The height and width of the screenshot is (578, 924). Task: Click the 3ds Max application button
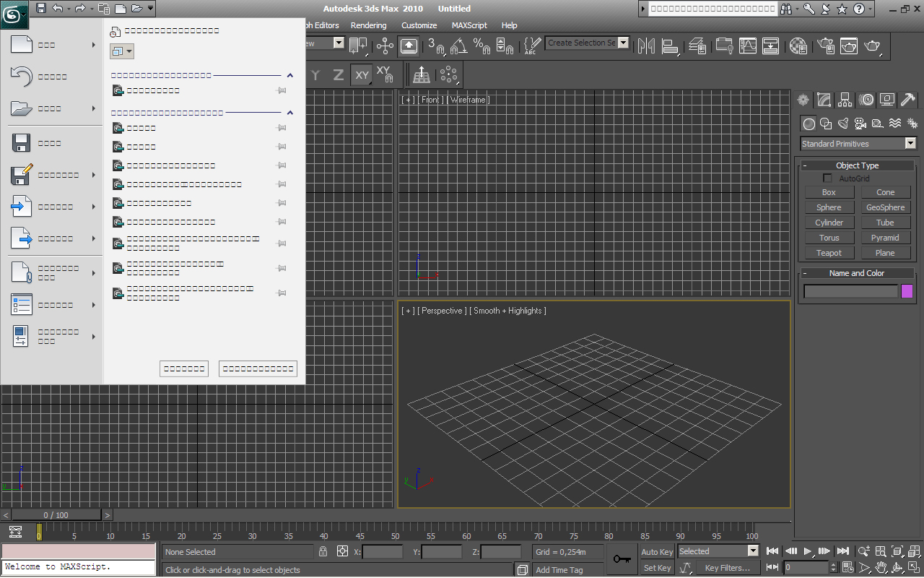click(14, 14)
